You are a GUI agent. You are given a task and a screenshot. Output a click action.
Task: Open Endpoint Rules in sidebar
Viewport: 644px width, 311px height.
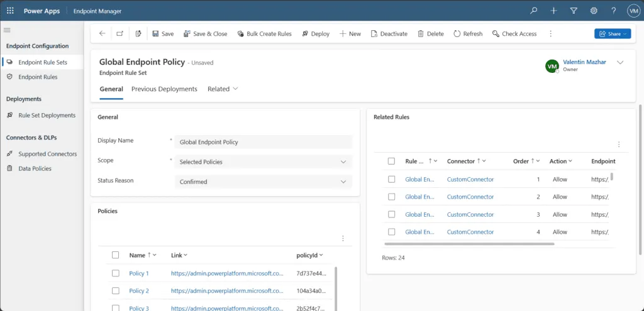click(38, 77)
